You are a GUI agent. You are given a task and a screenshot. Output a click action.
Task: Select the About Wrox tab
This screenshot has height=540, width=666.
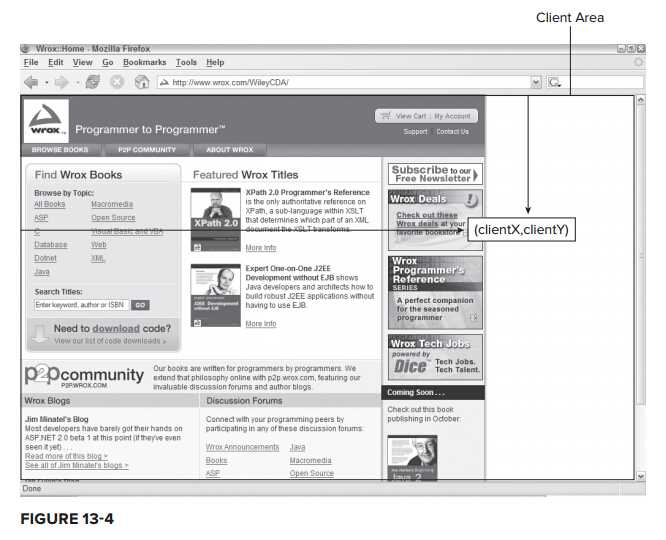[229, 150]
